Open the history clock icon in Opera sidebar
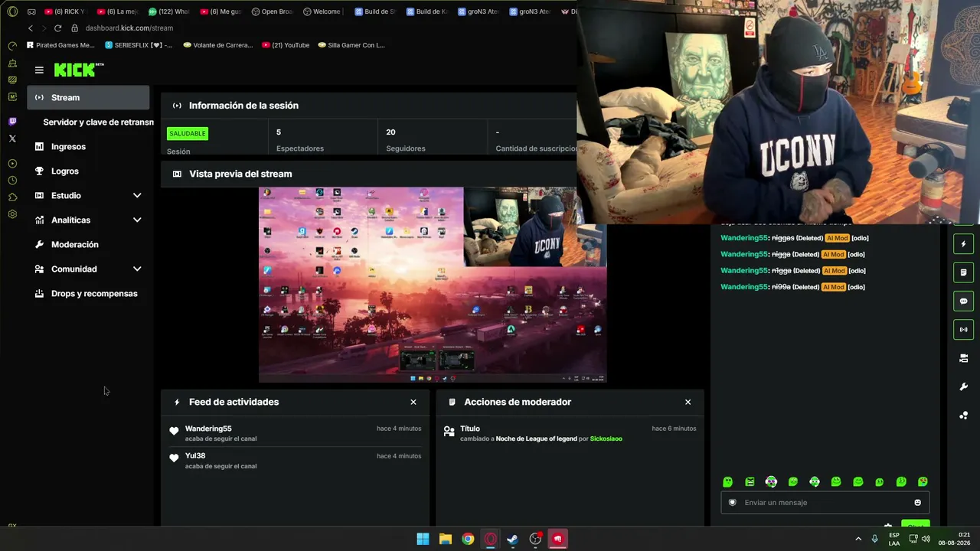980x551 pixels. 12,181
